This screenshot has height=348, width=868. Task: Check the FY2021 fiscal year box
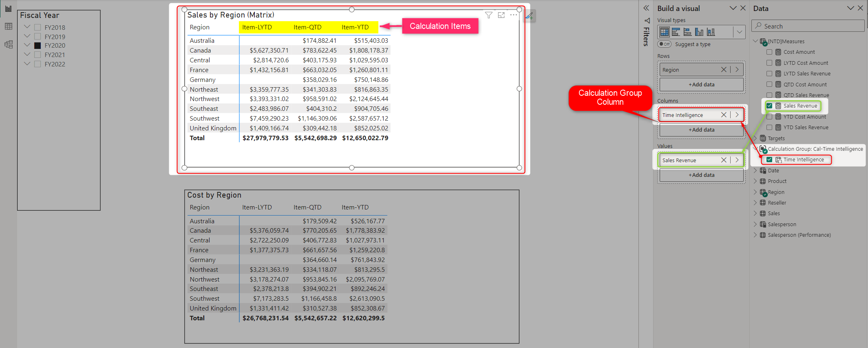coord(38,55)
